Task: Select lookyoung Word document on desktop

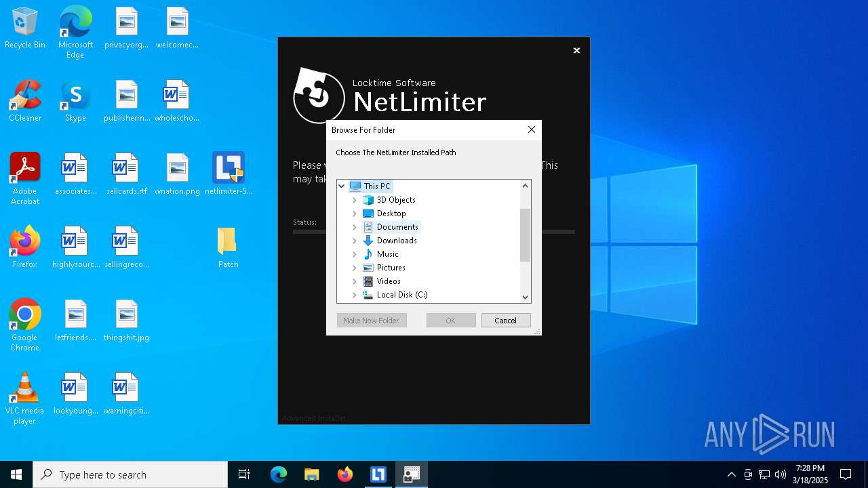Action: 75,394
